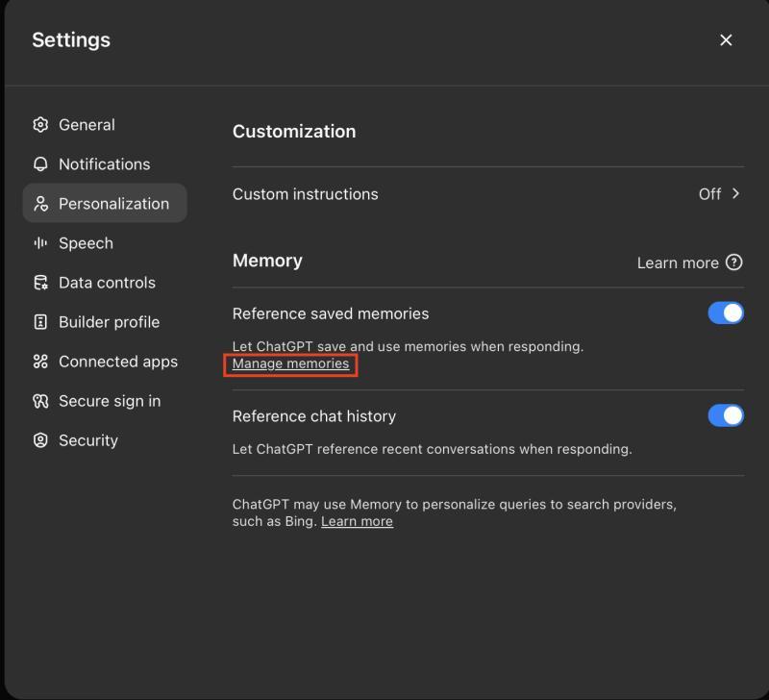The height and width of the screenshot is (700, 769).
Task: Click the Connected apps grid icon
Action: (x=40, y=362)
